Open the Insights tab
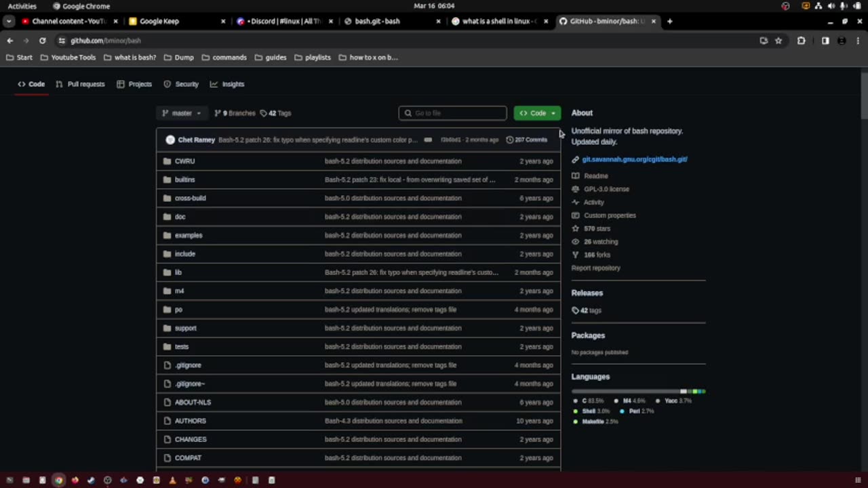The width and height of the screenshot is (868, 488). (227, 84)
